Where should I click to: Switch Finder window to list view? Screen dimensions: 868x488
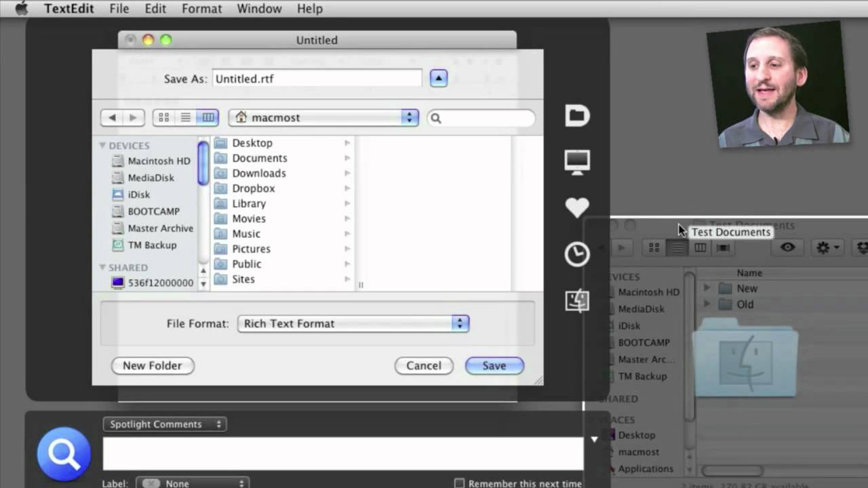click(677, 247)
